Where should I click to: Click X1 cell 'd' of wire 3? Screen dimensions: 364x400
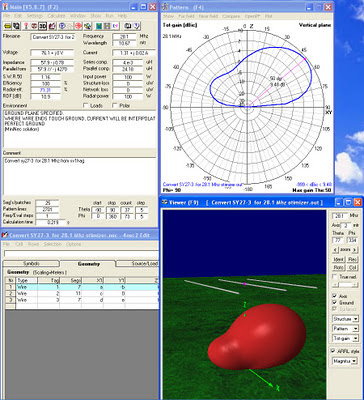(92, 300)
